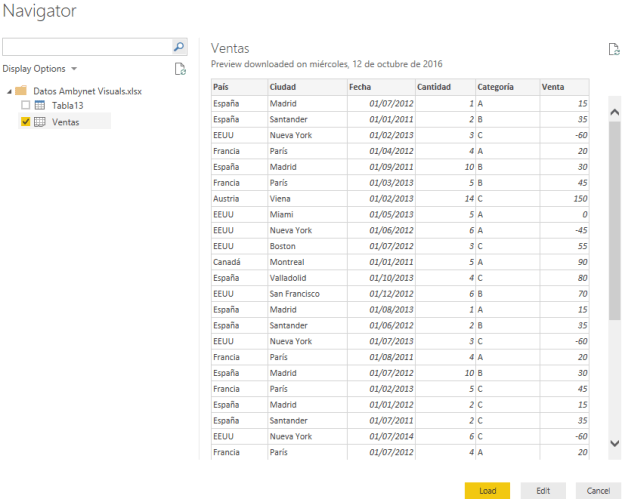The height and width of the screenshot is (502, 625).
Task: Click the Ventas table icon
Action: 40,122
